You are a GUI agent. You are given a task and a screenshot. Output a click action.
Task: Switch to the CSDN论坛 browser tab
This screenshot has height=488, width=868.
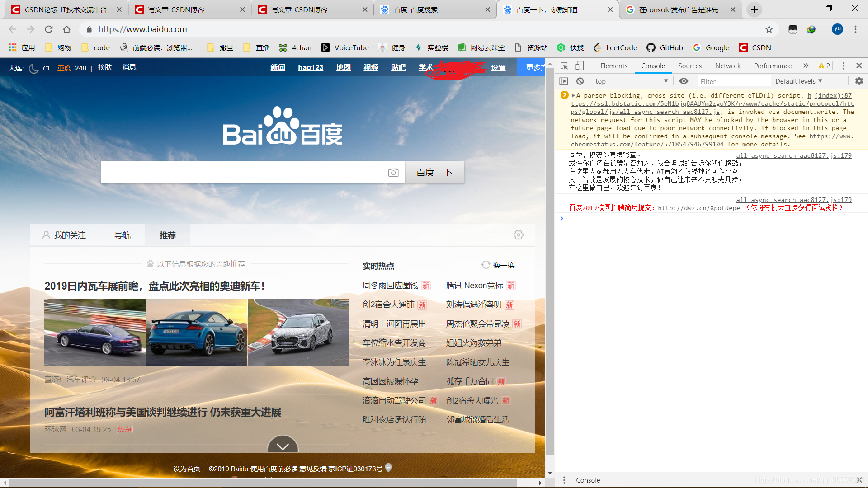pyautogui.click(x=66, y=9)
